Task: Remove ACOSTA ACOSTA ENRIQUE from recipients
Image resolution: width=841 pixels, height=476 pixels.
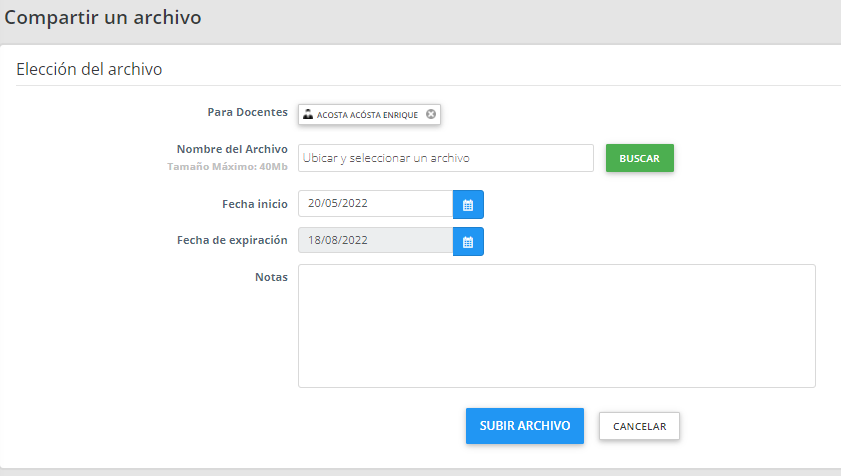Action: coord(431,114)
